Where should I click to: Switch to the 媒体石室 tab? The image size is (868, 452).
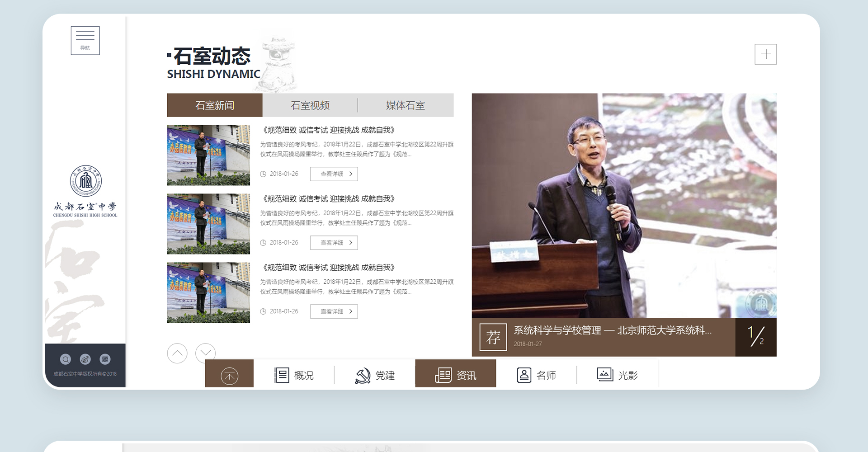click(406, 105)
